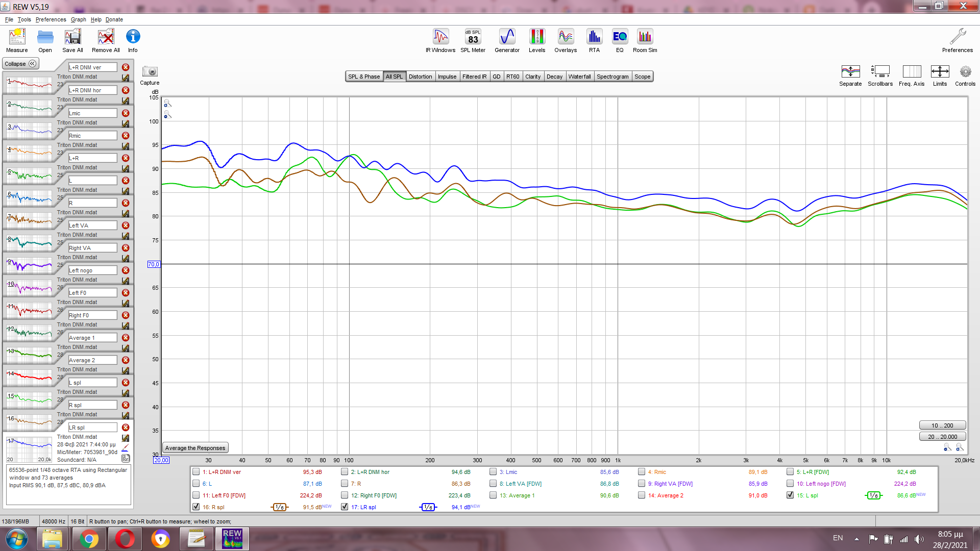The height and width of the screenshot is (551, 980).
Task: Switch to the Waterfall tab
Action: pos(579,77)
